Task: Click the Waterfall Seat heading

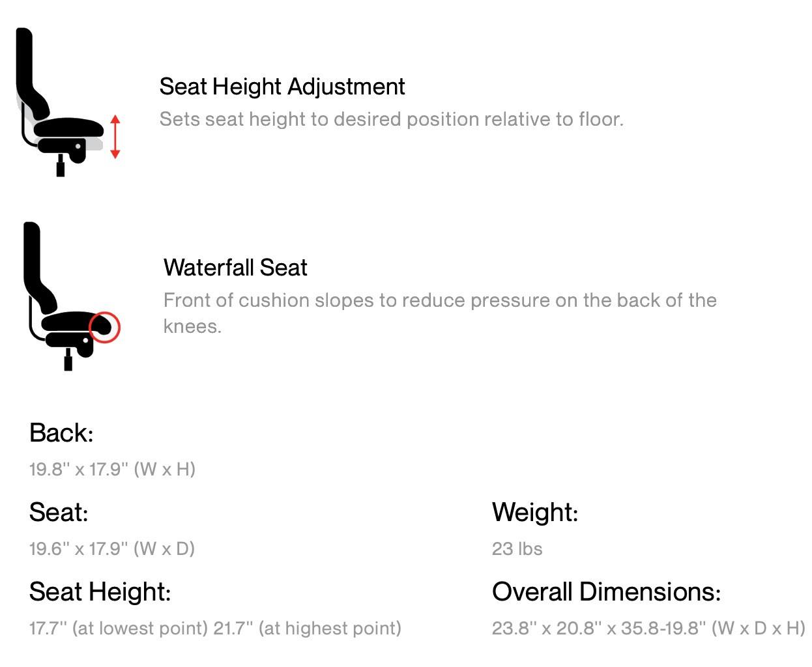Action: (x=235, y=268)
